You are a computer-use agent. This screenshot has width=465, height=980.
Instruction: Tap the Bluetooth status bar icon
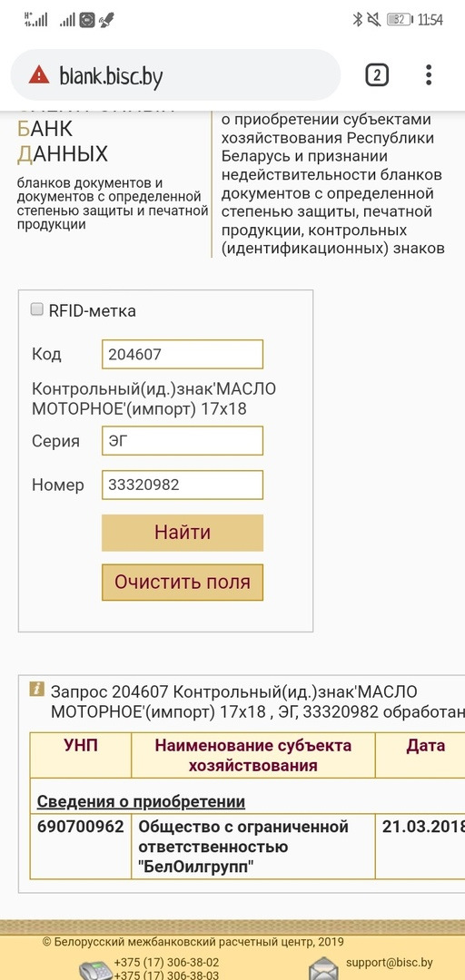(357, 20)
